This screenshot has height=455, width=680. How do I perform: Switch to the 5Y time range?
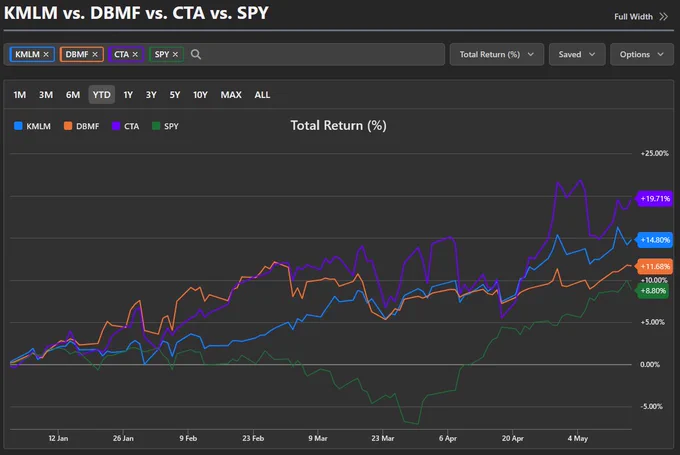[175, 95]
